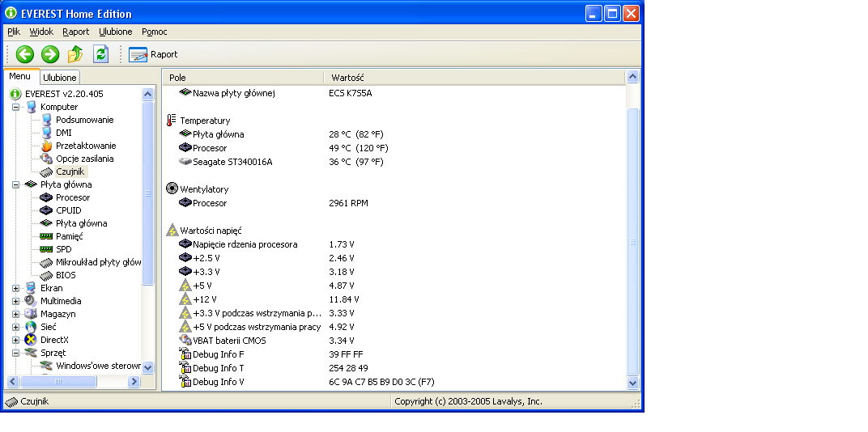Click the Przetaktowanie flame icon
This screenshot has width=868, height=432.
point(46,146)
